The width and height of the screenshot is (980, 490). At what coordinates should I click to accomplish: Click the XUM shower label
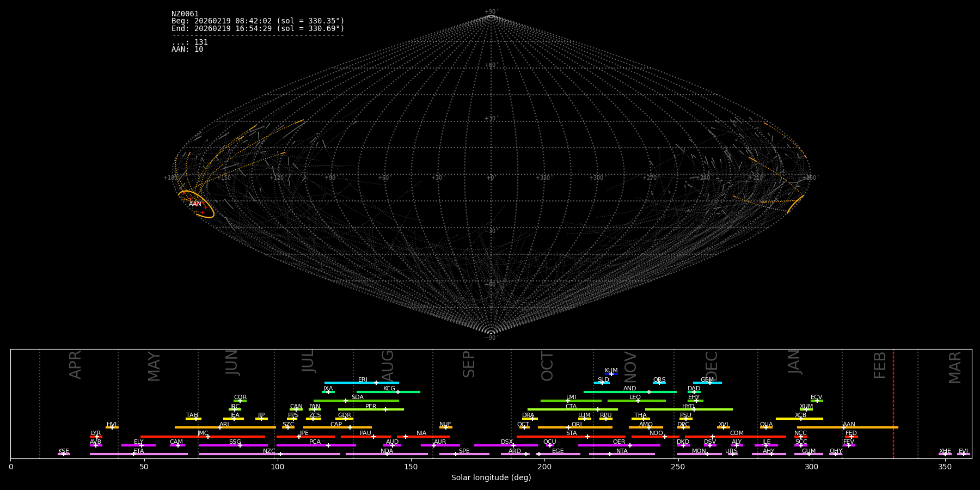click(x=806, y=407)
